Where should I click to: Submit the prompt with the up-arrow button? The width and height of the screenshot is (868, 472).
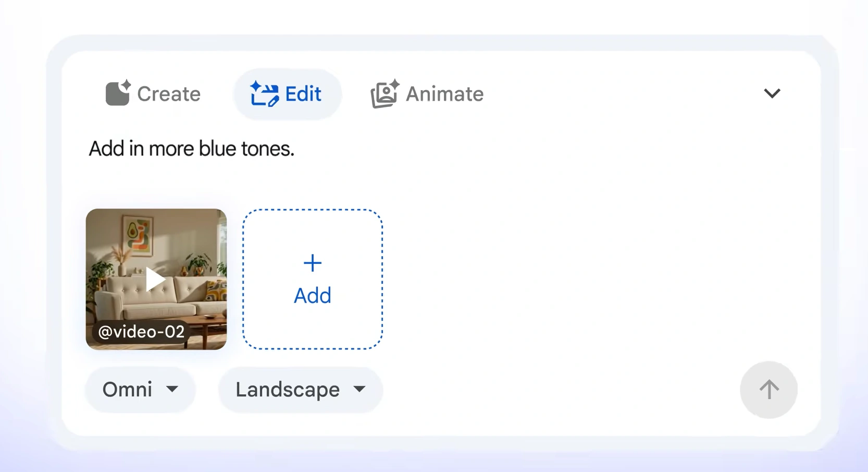tap(768, 390)
